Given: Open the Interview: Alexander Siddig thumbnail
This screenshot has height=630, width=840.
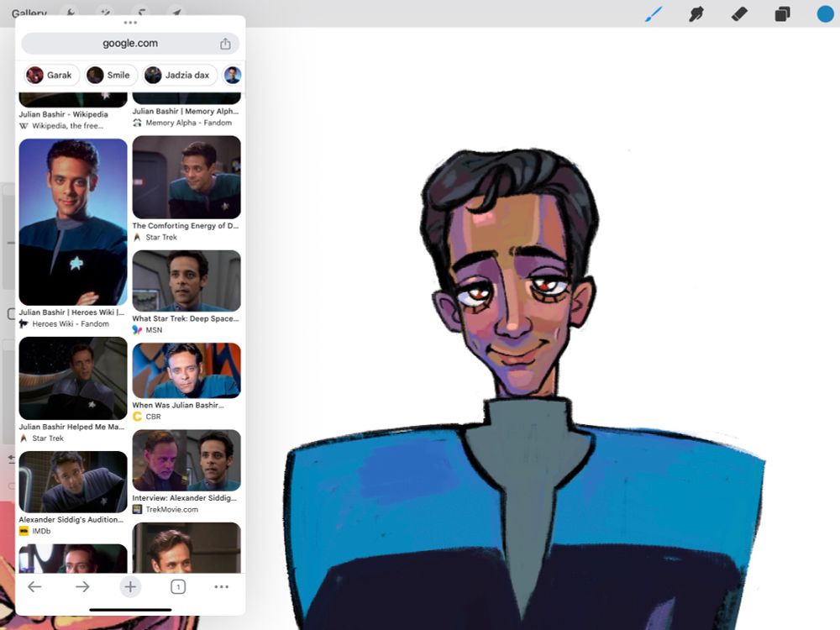Looking at the screenshot, I should (x=186, y=460).
